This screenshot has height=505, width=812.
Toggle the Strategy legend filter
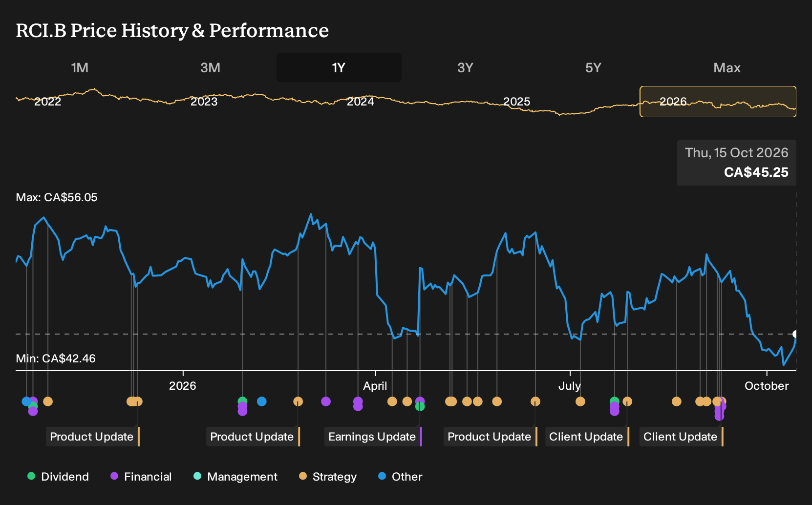coord(328,477)
